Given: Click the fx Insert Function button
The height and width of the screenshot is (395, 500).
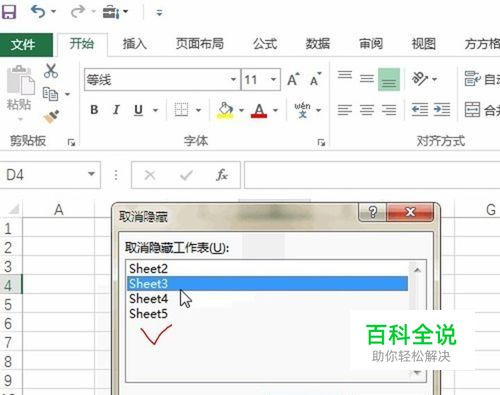Looking at the screenshot, I should 222,175.
